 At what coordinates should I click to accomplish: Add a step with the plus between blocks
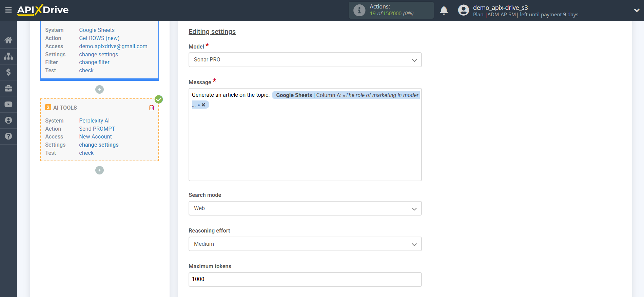(x=99, y=89)
